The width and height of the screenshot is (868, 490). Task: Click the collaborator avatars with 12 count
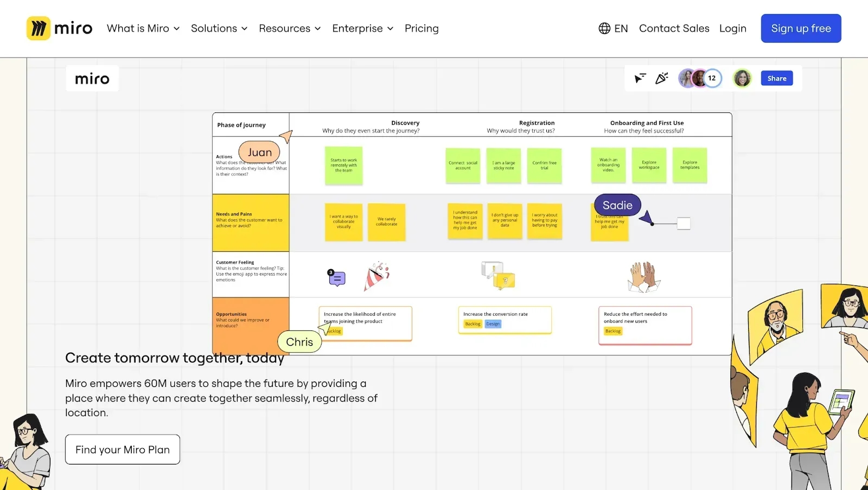[x=700, y=78]
